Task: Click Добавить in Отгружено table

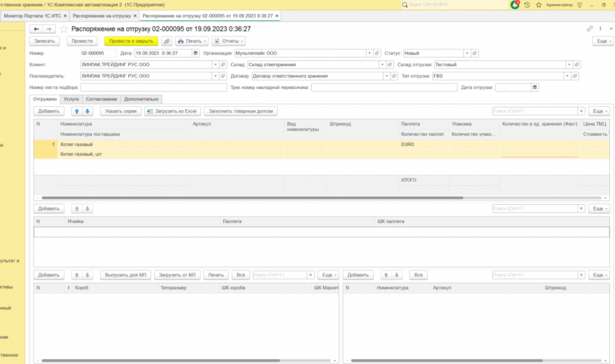Action: (49, 111)
